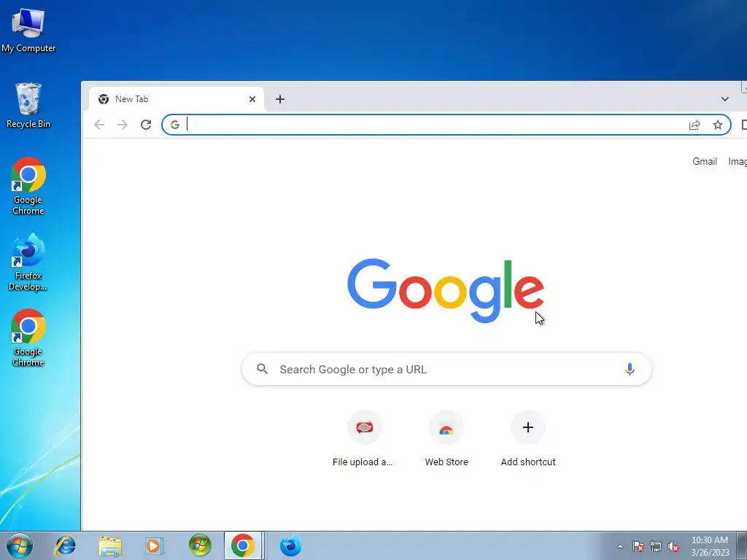
Task: Close the New Tab tab
Action: coord(252,99)
